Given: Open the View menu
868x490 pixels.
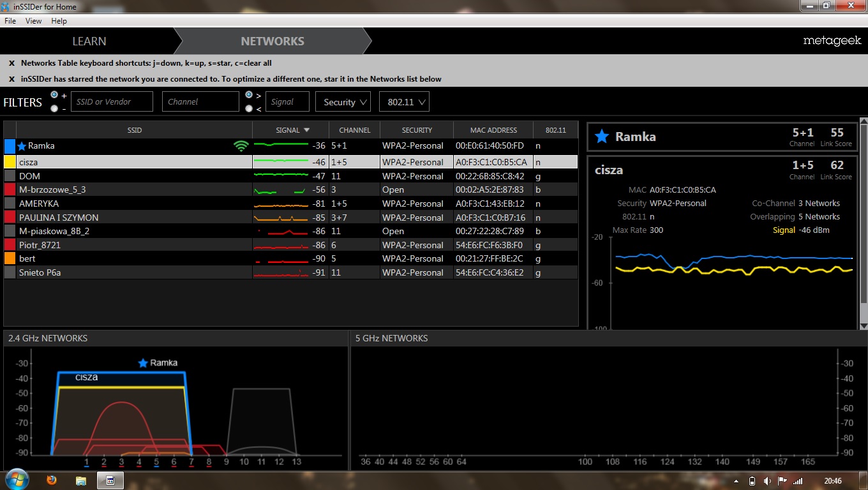Looking at the screenshot, I should (x=33, y=21).
